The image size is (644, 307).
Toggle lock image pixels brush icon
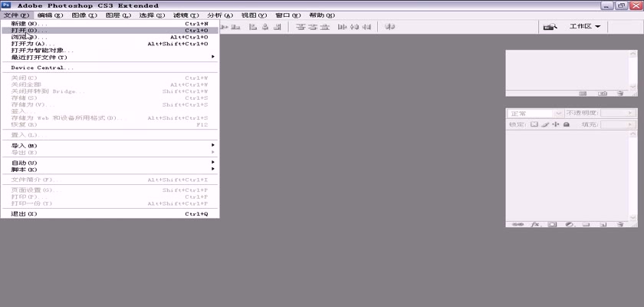coord(545,124)
